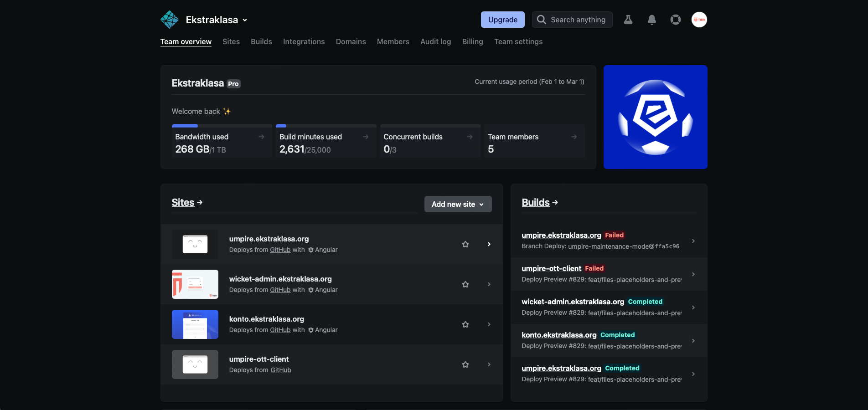
Task: Open umpire.ekstraklasa.org site row chevron
Action: [489, 244]
